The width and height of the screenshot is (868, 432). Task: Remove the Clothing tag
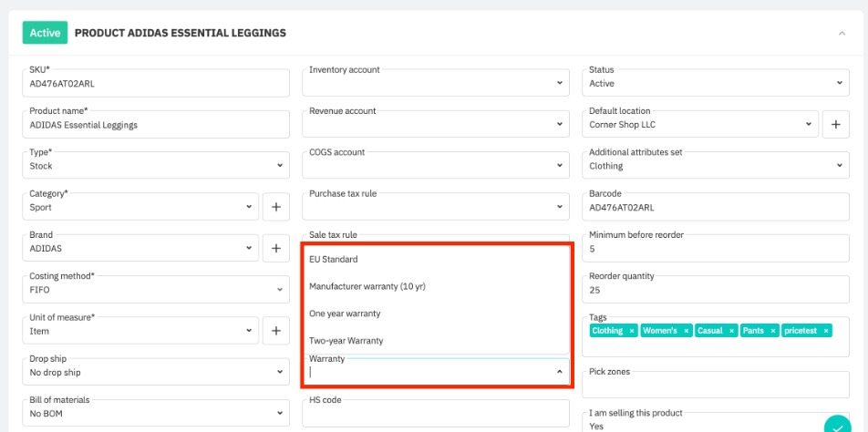click(632, 331)
